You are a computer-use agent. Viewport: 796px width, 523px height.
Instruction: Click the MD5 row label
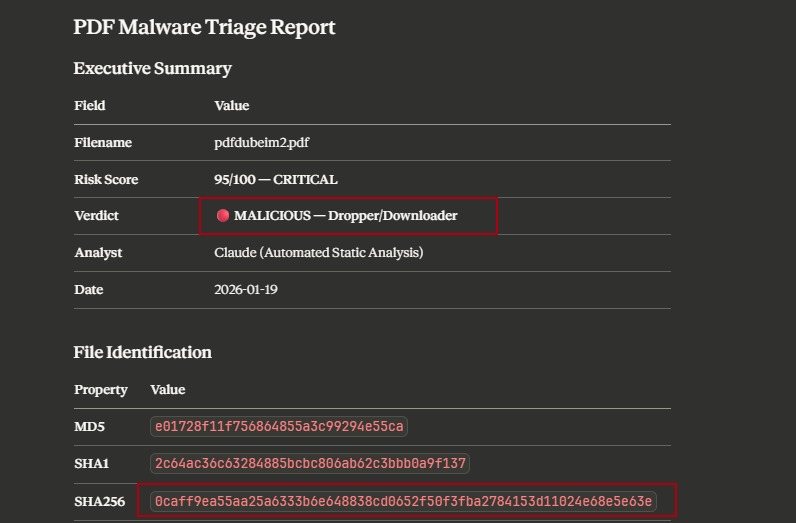click(x=89, y=427)
